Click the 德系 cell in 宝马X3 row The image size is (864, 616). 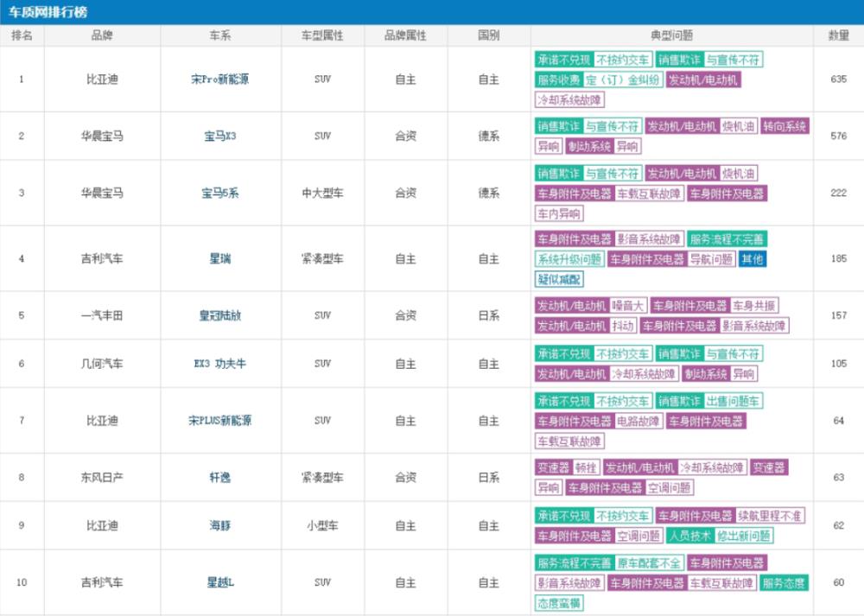click(489, 137)
